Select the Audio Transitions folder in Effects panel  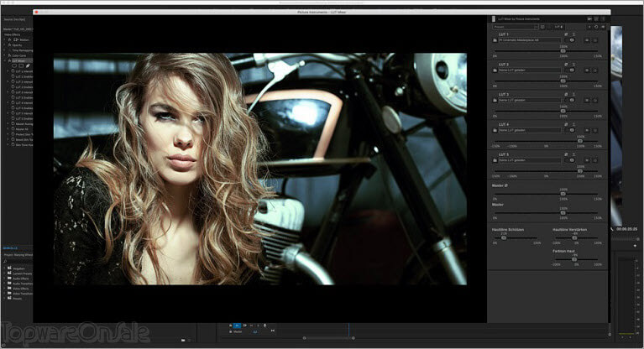(x=22, y=284)
